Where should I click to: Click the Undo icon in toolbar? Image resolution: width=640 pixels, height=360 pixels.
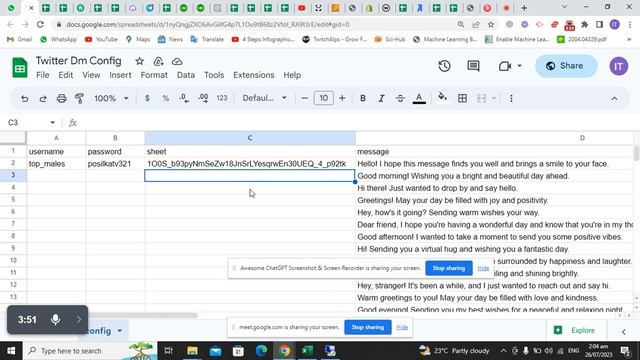click(x=24, y=98)
